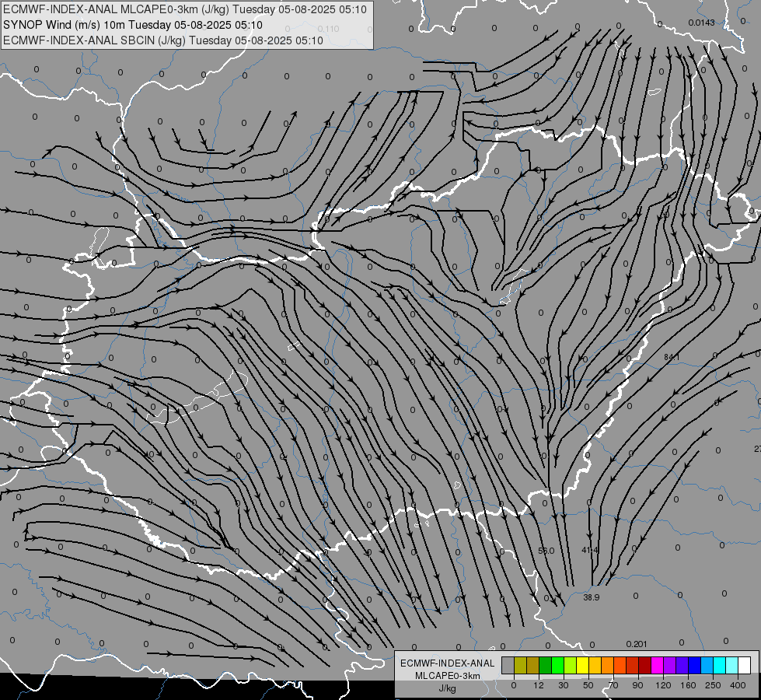Click legend scale label 50
This screenshot has height=700, width=761.
[588, 685]
